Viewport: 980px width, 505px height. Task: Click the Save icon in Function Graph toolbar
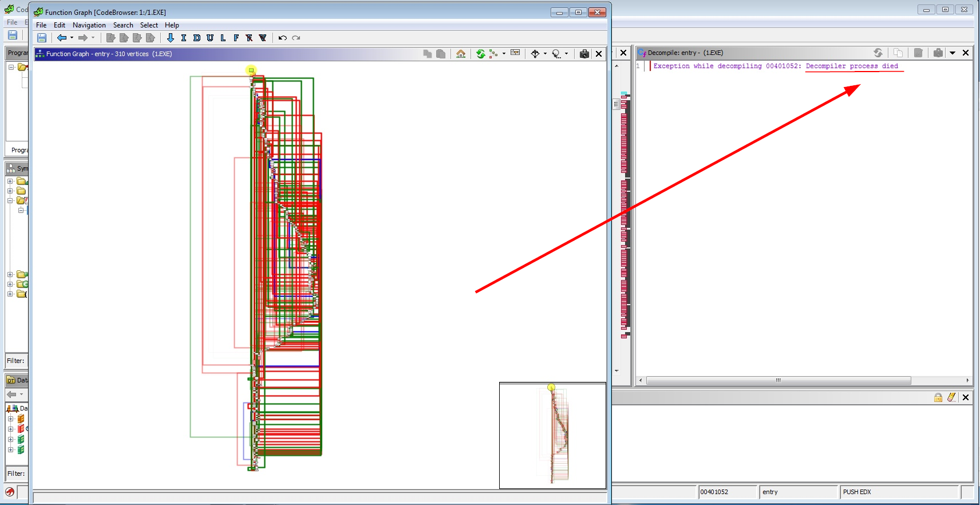click(42, 38)
